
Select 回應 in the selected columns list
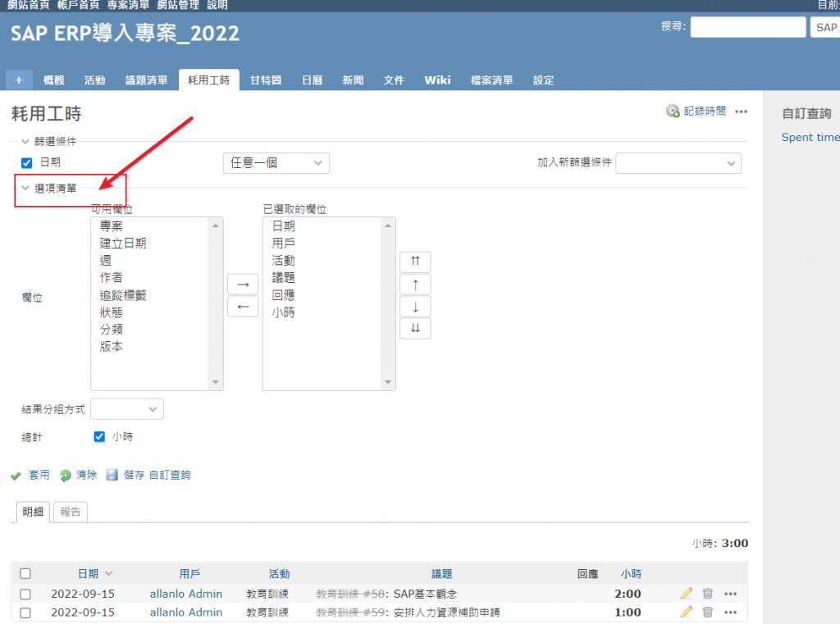[283, 295]
